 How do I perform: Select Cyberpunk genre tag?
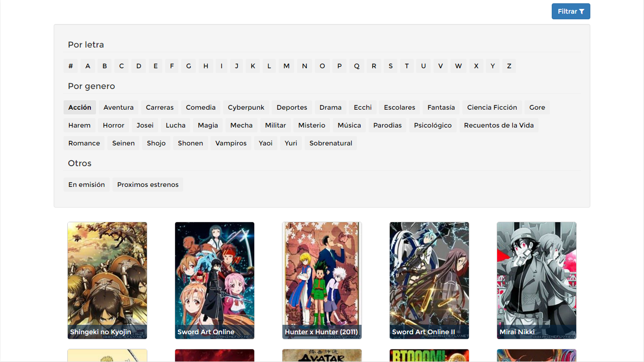pos(246,107)
